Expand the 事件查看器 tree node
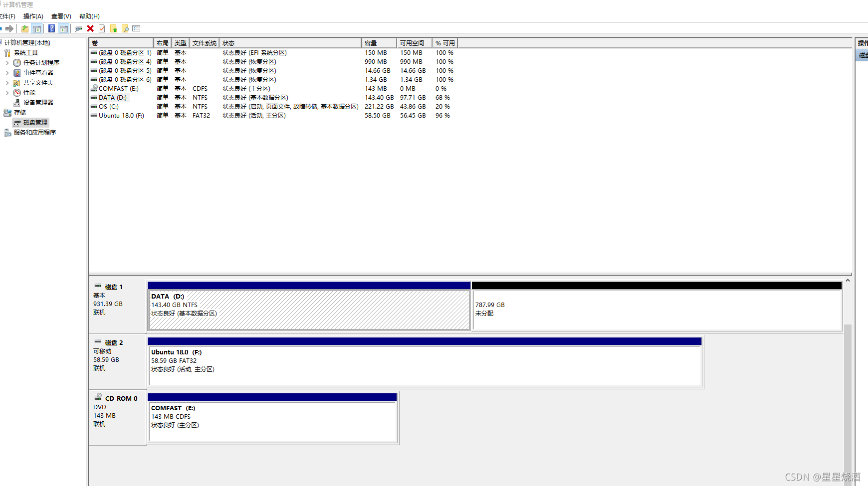The width and height of the screenshot is (868, 486). [7, 73]
